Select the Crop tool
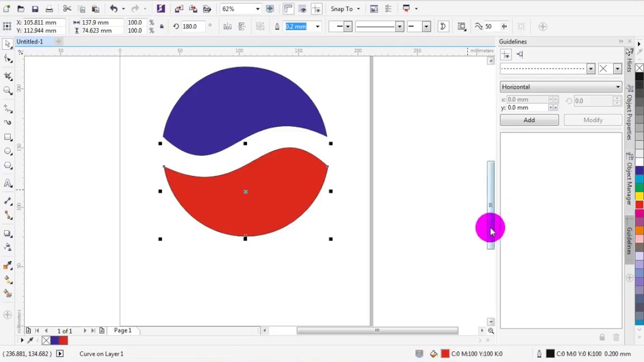 point(8,76)
